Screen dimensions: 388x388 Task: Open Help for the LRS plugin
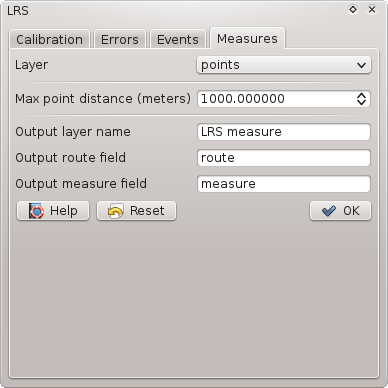point(53,211)
